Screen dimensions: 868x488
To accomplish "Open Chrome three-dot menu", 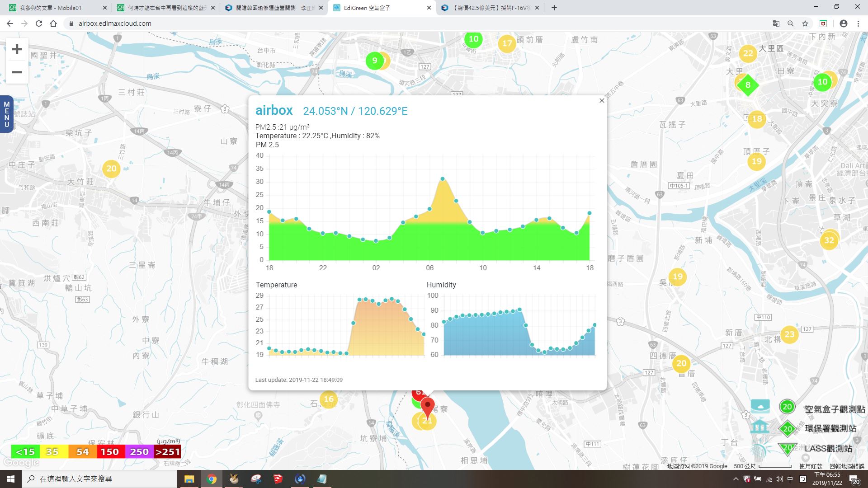I will 858,23.
